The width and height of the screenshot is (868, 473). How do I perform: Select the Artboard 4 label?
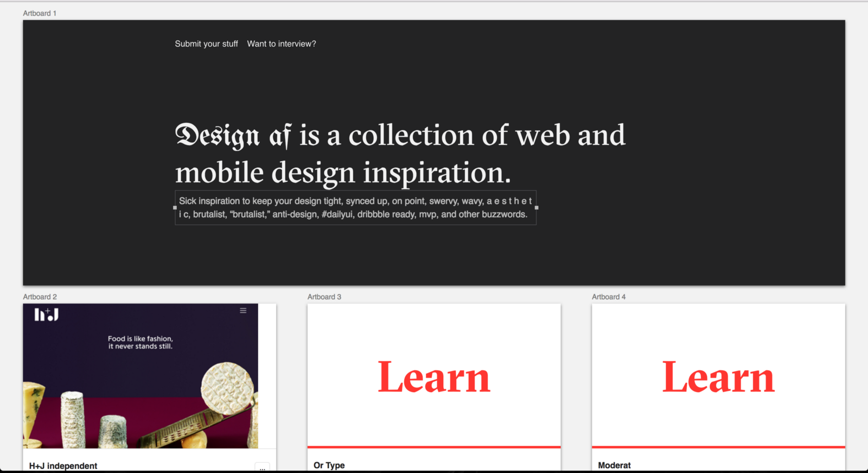click(609, 297)
